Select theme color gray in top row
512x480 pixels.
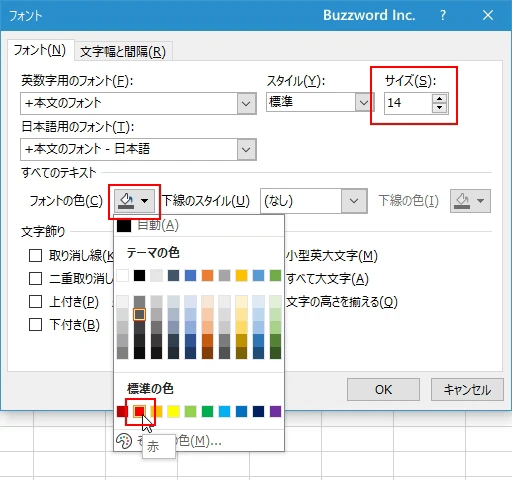click(x=224, y=276)
